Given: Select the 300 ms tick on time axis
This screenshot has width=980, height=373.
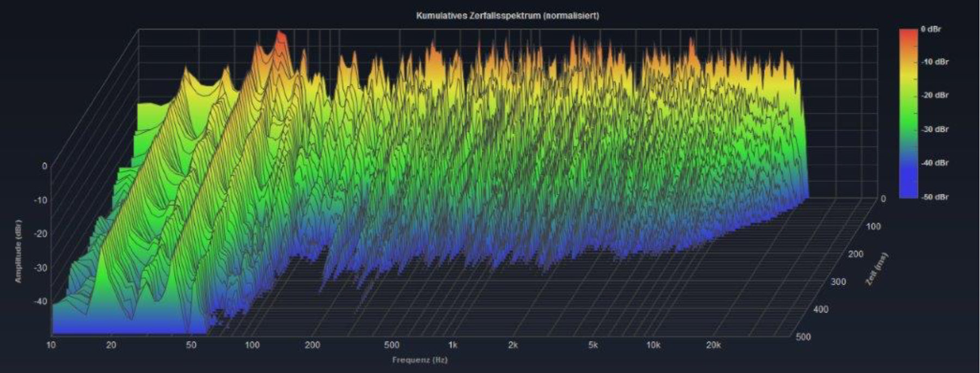Looking at the screenshot, I should coord(838,282).
